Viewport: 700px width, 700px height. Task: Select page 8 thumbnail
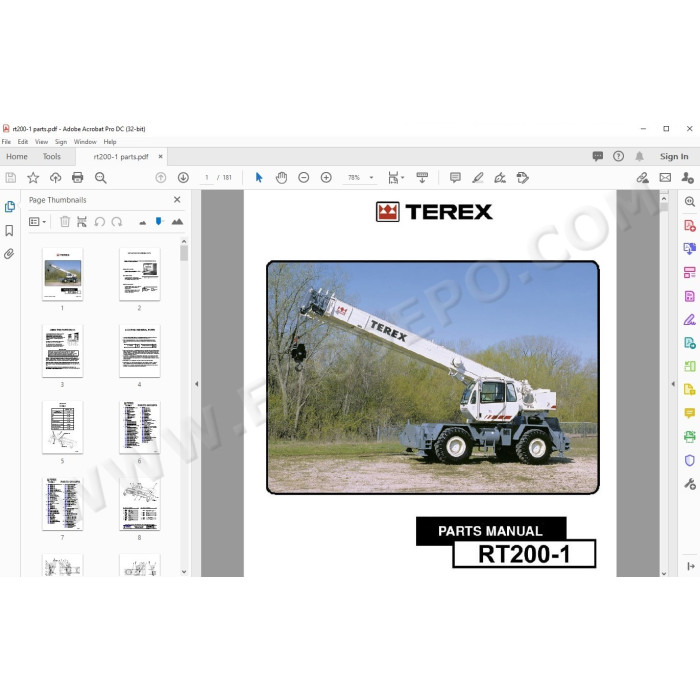pos(140,504)
